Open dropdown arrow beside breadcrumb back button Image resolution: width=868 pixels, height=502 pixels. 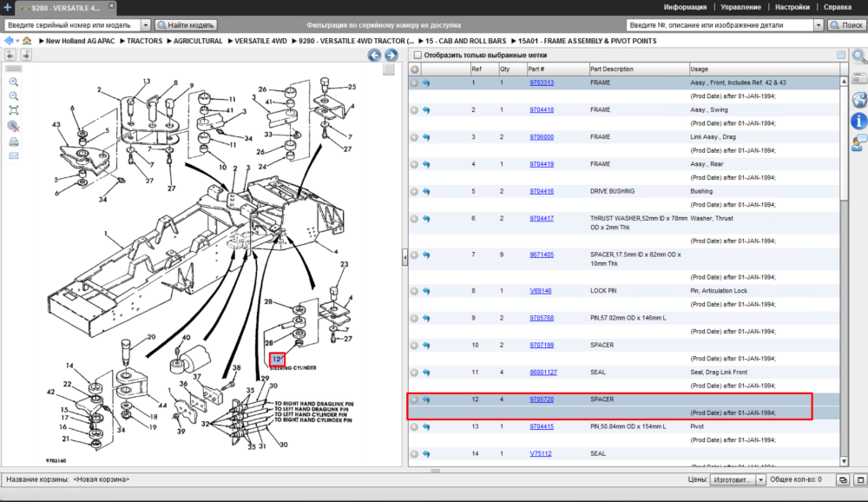click(x=17, y=41)
